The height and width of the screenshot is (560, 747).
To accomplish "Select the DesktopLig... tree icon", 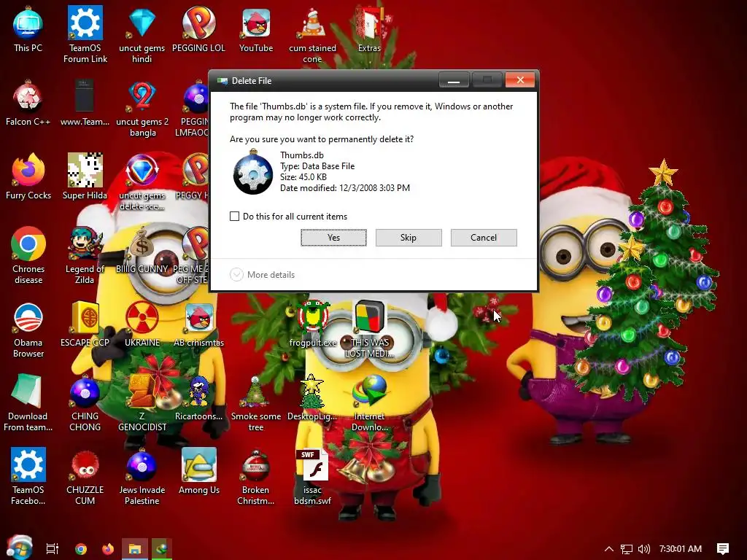I will click(x=312, y=398).
